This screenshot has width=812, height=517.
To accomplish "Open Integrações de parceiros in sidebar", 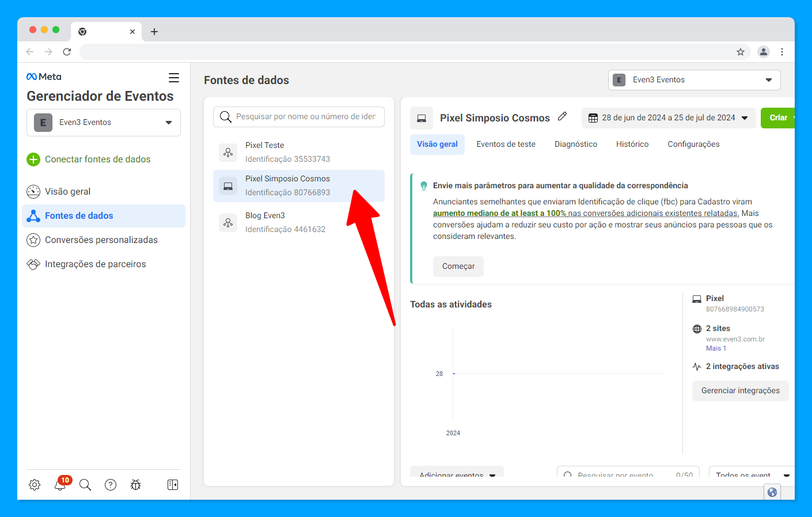I will tap(104, 264).
